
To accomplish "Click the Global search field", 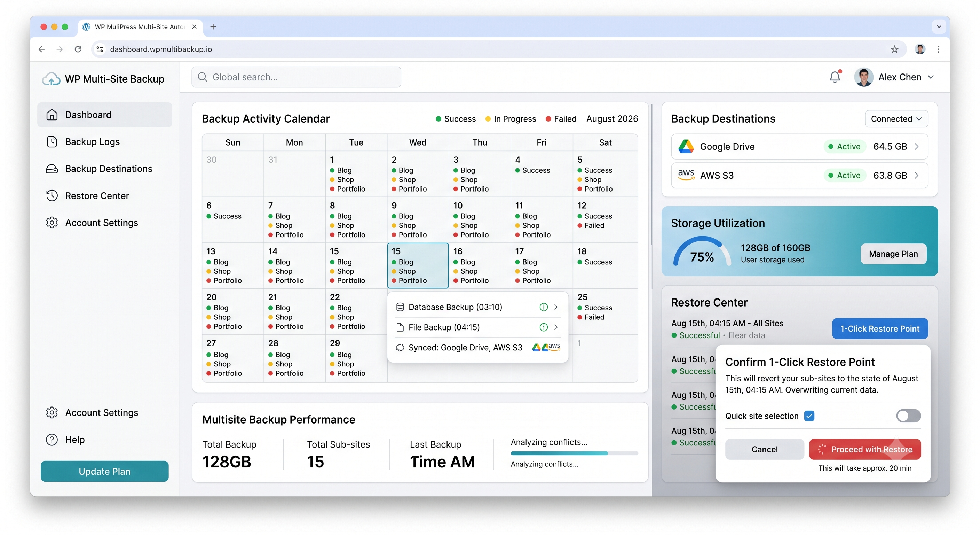I will click(296, 77).
